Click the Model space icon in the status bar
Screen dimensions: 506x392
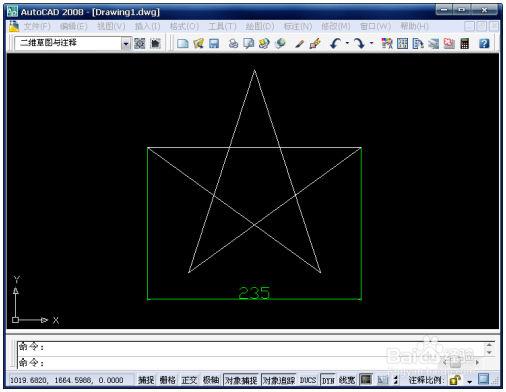pyautogui.click(x=366, y=379)
